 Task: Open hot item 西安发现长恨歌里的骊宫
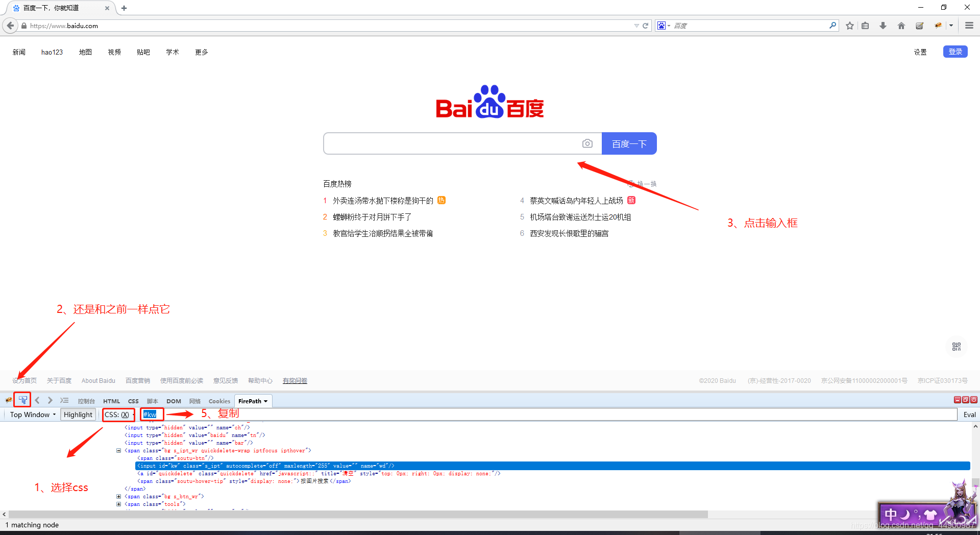(569, 233)
